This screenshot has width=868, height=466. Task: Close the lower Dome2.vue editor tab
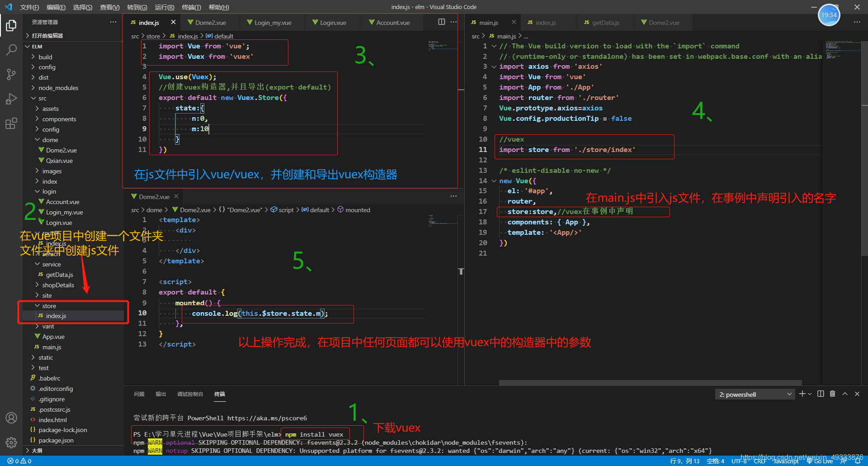(176, 196)
